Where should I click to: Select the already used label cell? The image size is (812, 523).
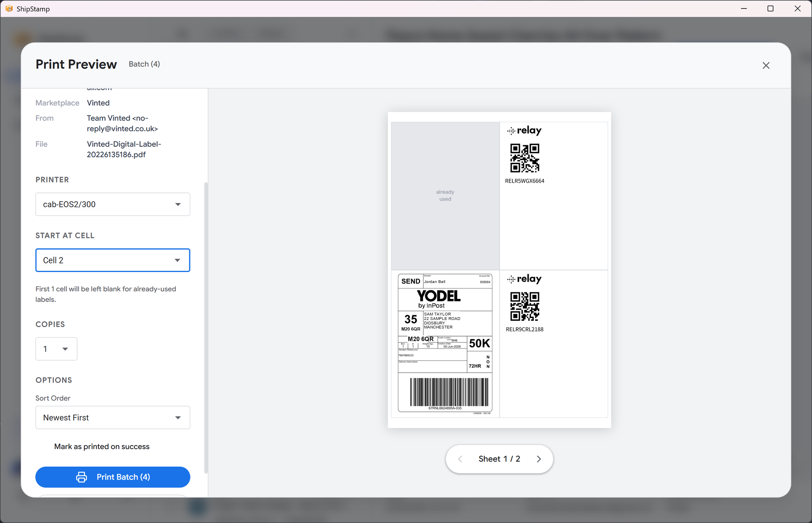445,196
